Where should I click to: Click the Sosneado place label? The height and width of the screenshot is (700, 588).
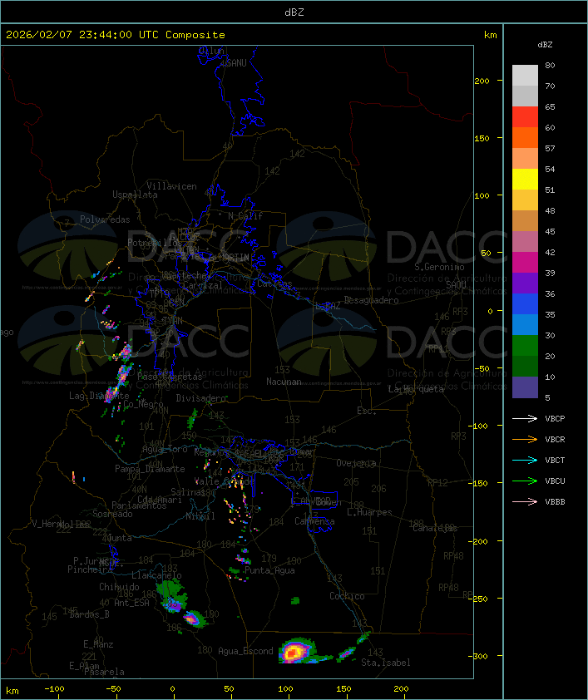[112, 514]
